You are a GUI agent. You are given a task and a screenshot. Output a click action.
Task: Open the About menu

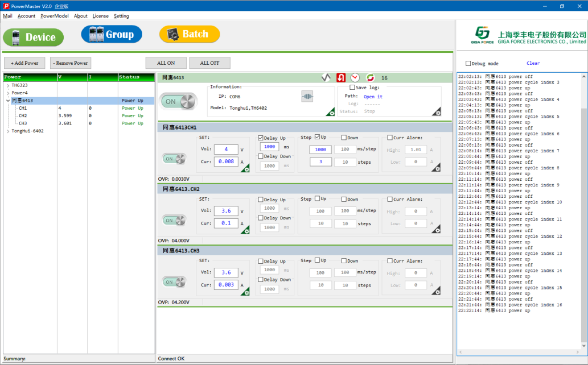tap(81, 16)
